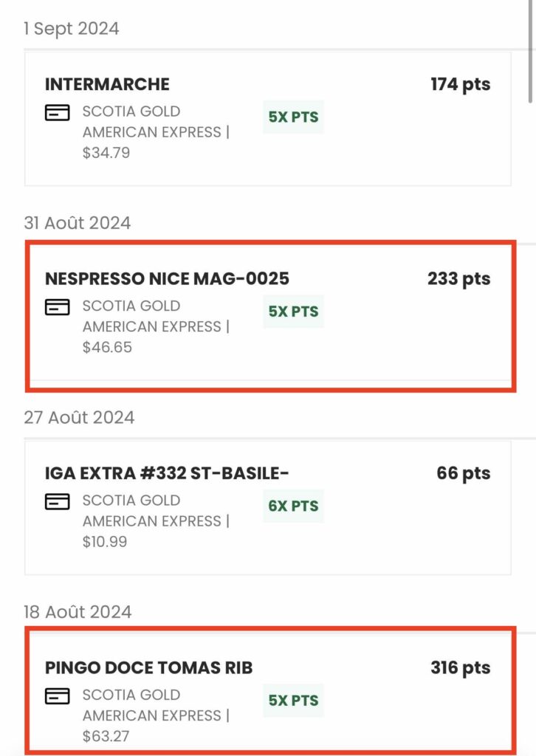536x756 pixels.
Task: Tap the 5X PTS badge on PINGO DOCE
Action: click(x=293, y=701)
